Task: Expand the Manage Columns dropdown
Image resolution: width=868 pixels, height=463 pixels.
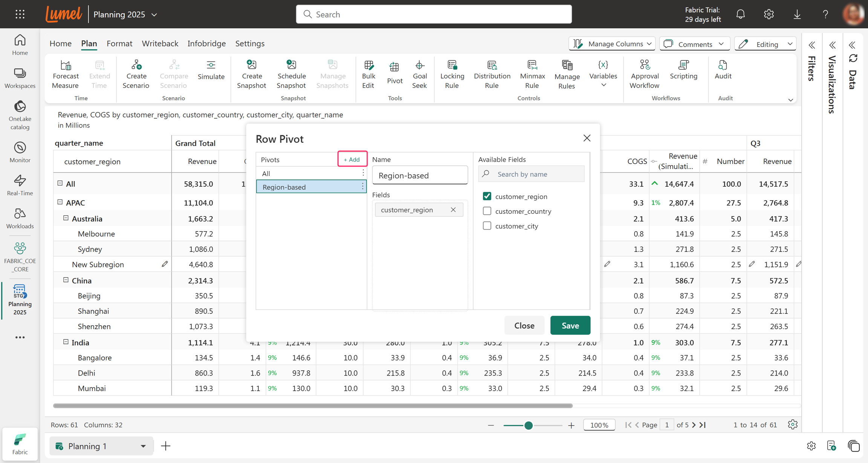Action: [612, 44]
